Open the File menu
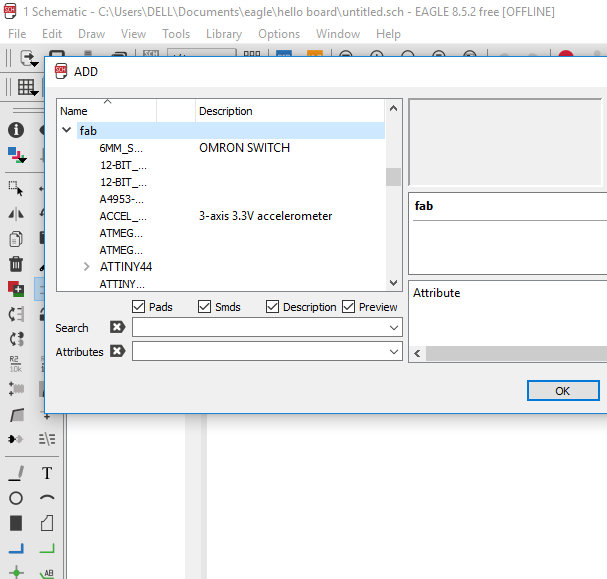This screenshot has height=579, width=607. click(x=17, y=34)
